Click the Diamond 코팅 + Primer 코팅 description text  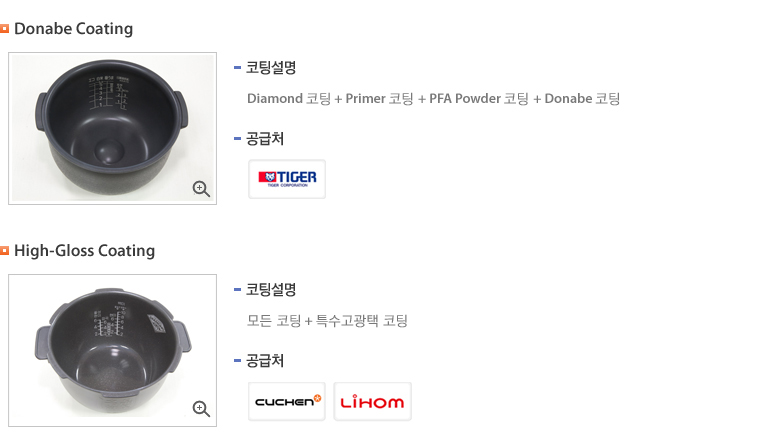point(433,99)
